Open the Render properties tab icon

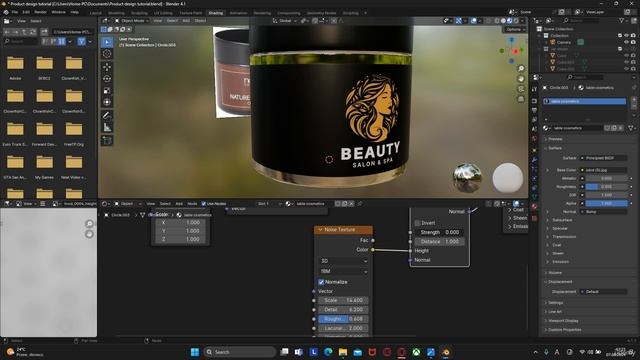pos(534,100)
